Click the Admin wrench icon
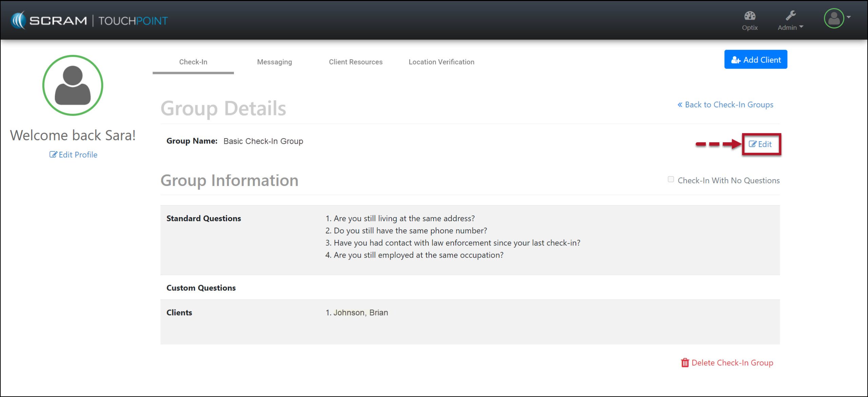868x397 pixels. [x=791, y=16]
